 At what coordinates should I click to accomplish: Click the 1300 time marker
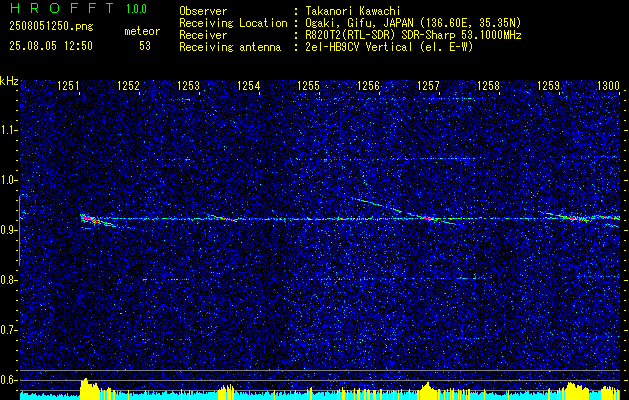[609, 85]
